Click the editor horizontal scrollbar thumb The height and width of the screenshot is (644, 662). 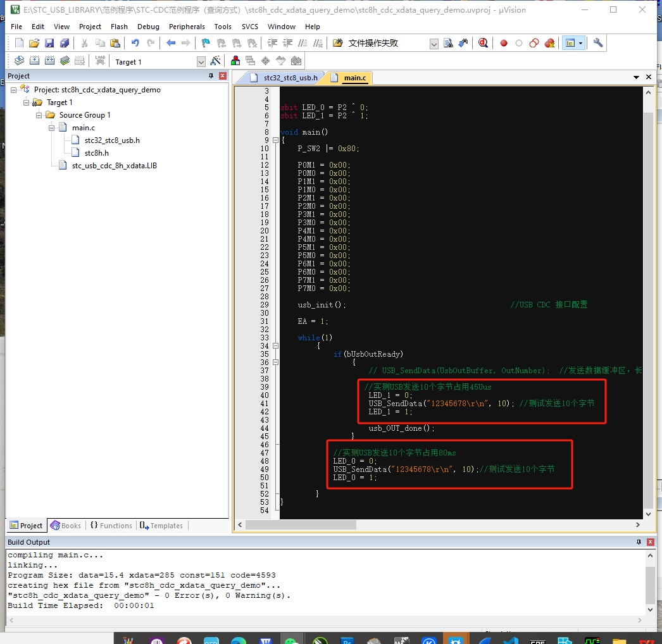pos(301,524)
